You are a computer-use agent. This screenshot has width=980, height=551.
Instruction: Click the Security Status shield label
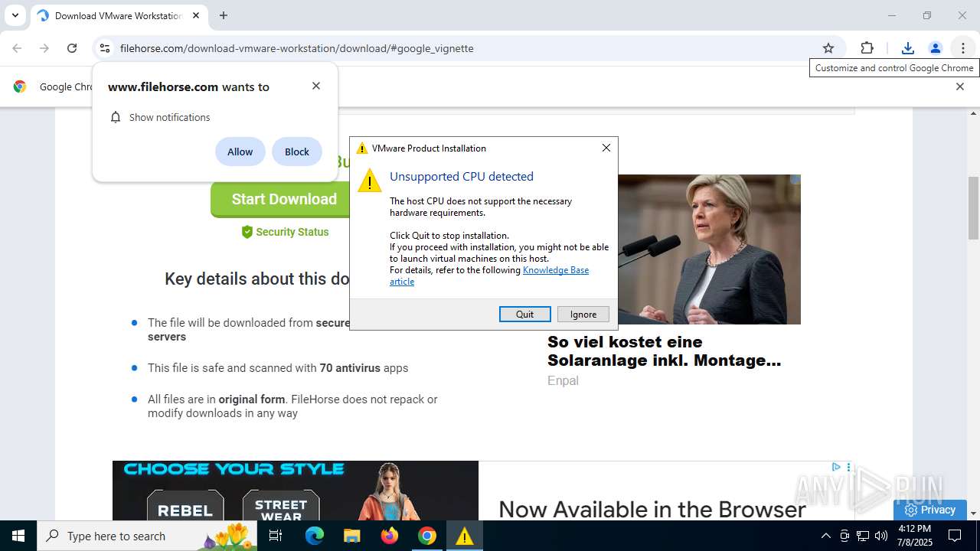point(285,232)
